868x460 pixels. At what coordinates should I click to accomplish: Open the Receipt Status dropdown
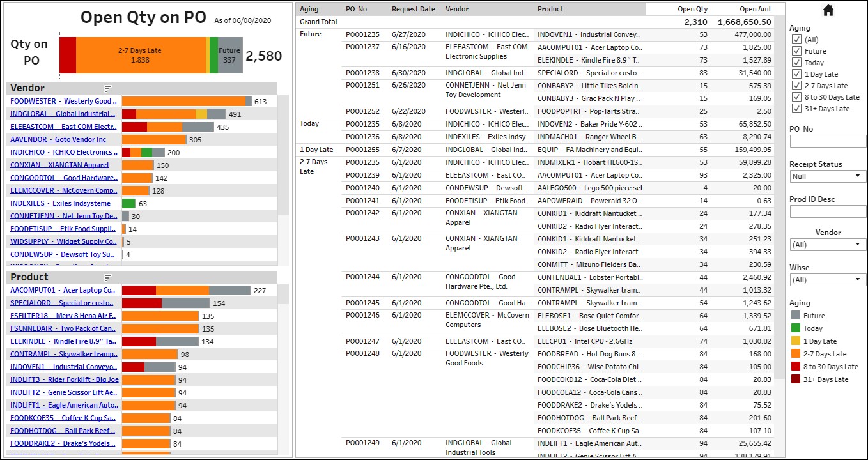click(x=827, y=176)
